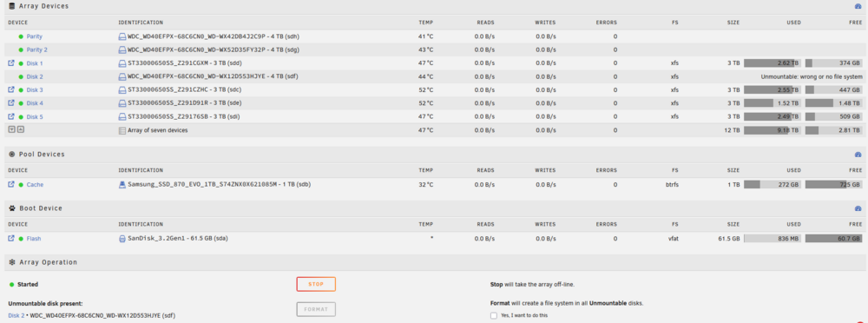Click array total used bar showing 9.18 TB
The height and width of the screenshot is (323, 868).
coord(773,130)
